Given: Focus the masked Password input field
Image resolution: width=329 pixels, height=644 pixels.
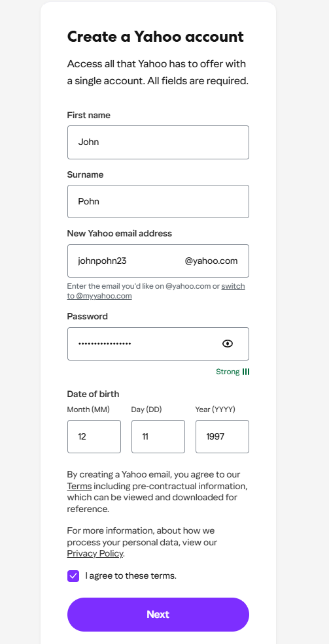Looking at the screenshot, I should (x=158, y=344).
